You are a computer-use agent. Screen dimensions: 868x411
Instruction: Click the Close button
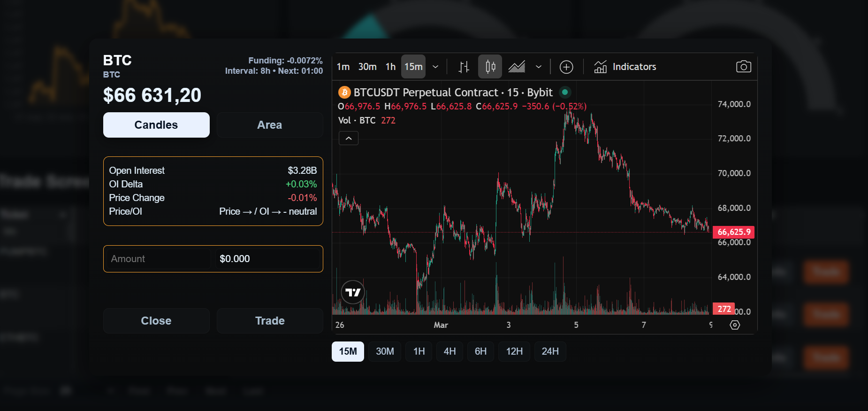tap(156, 321)
